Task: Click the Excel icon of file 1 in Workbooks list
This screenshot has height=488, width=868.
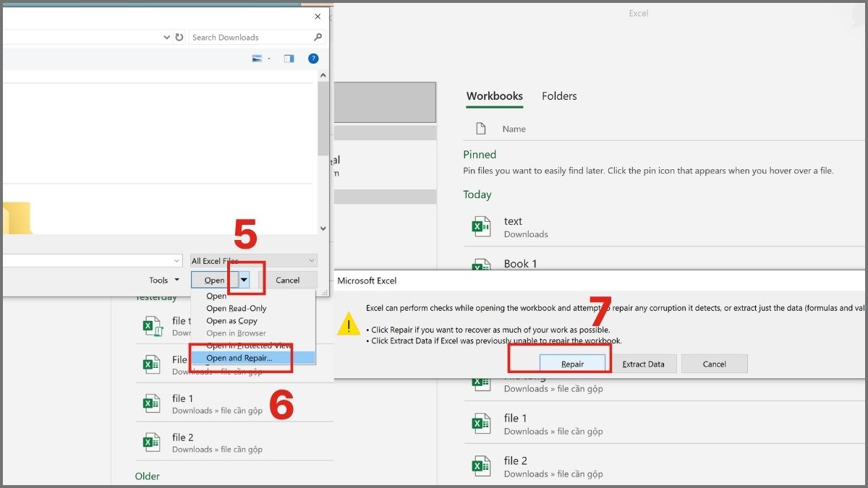Action: [x=480, y=424]
